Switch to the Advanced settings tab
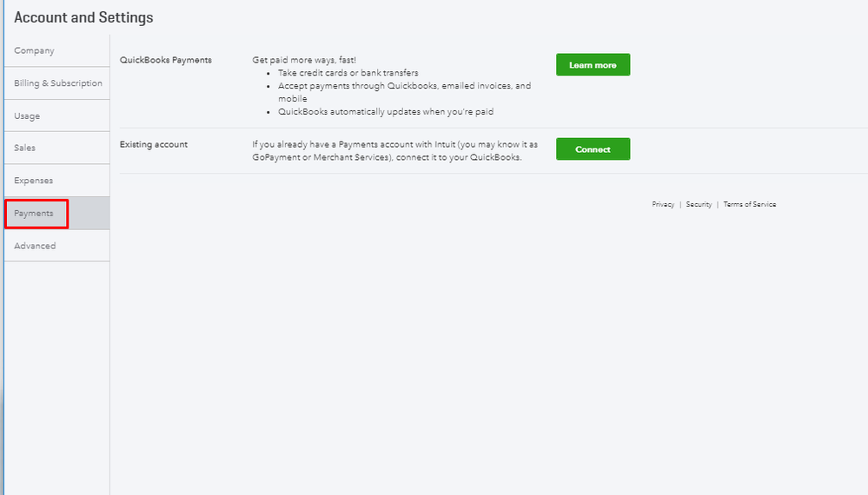 35,246
